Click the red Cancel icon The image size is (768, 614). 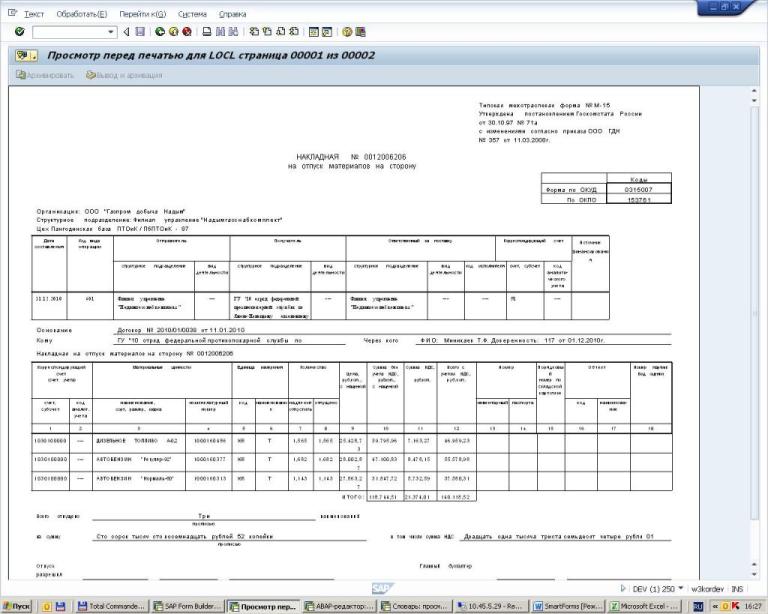(187, 32)
